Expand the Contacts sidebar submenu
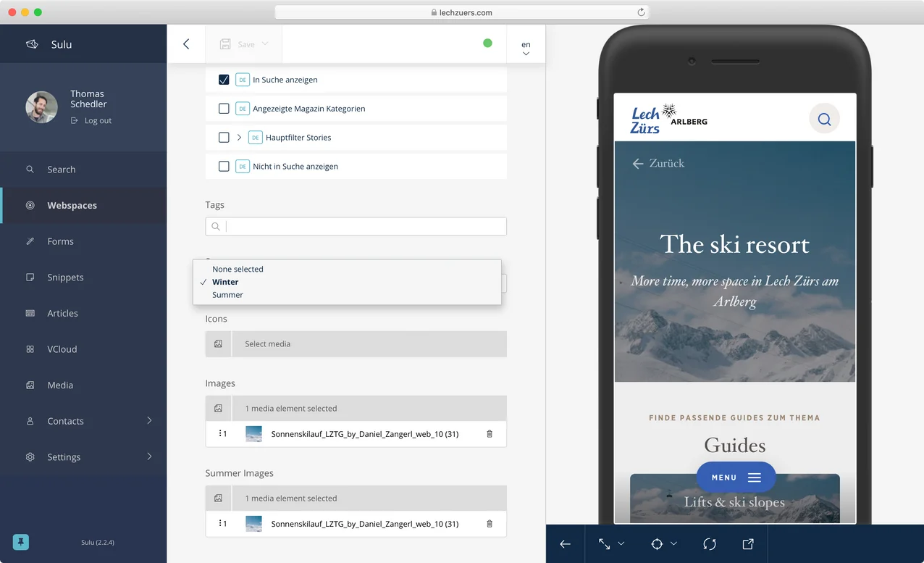 point(150,421)
